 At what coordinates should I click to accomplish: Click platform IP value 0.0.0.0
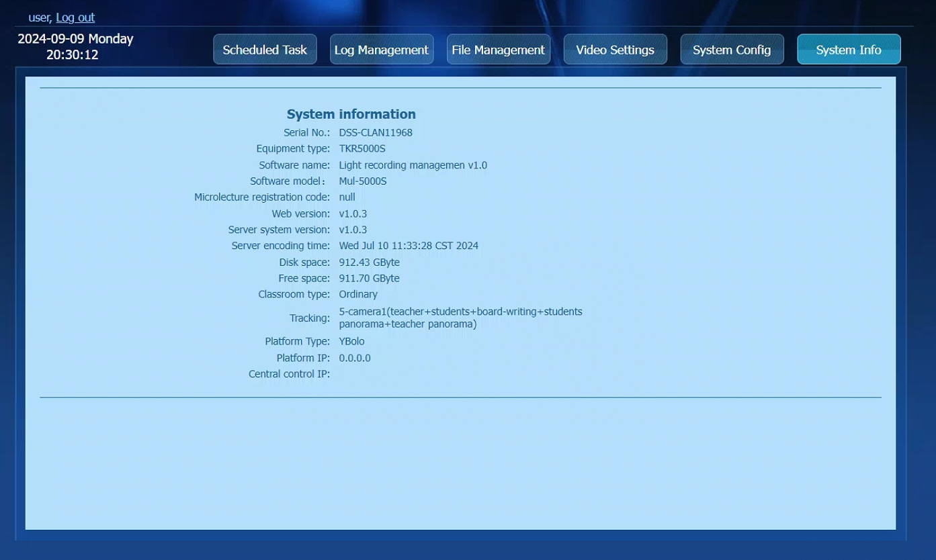(x=355, y=358)
